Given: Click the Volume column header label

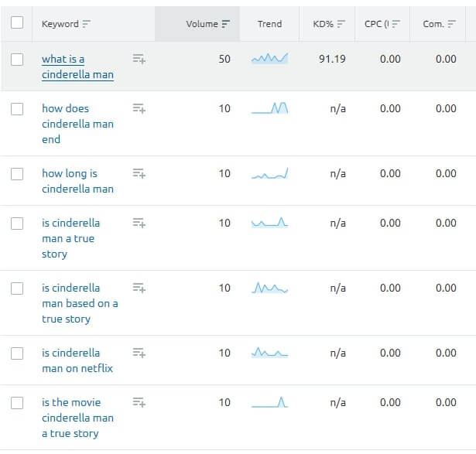Looking at the screenshot, I should coord(202,24).
